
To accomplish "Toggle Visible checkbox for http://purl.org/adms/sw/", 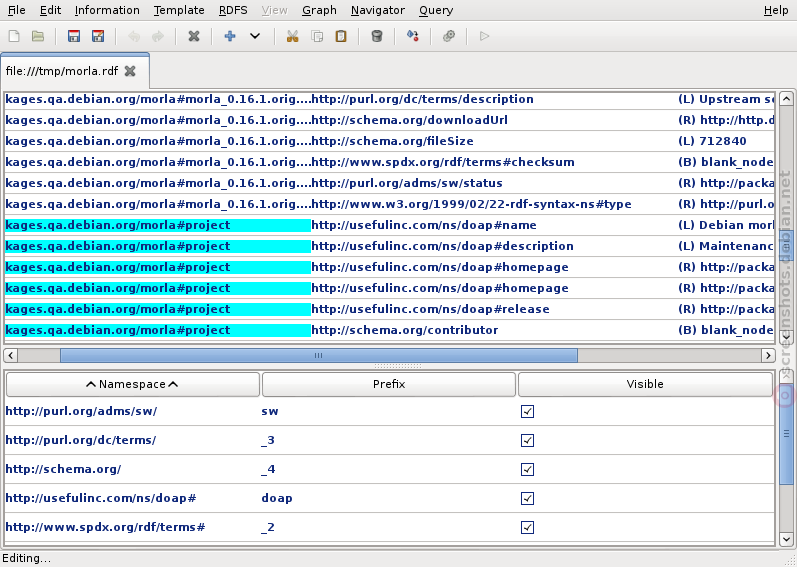I will pyautogui.click(x=528, y=412).
